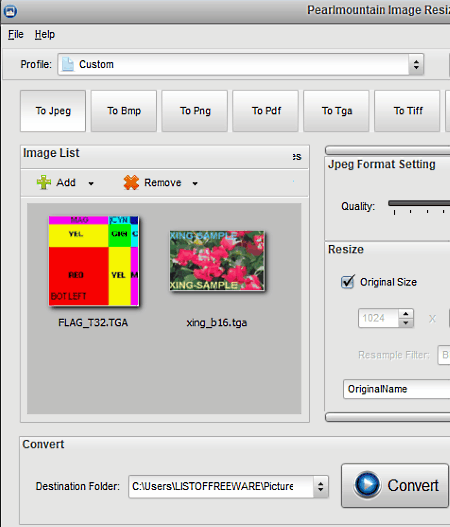Image resolution: width=450 pixels, height=527 pixels.
Task: Click the Profile label
Action: coord(36,64)
